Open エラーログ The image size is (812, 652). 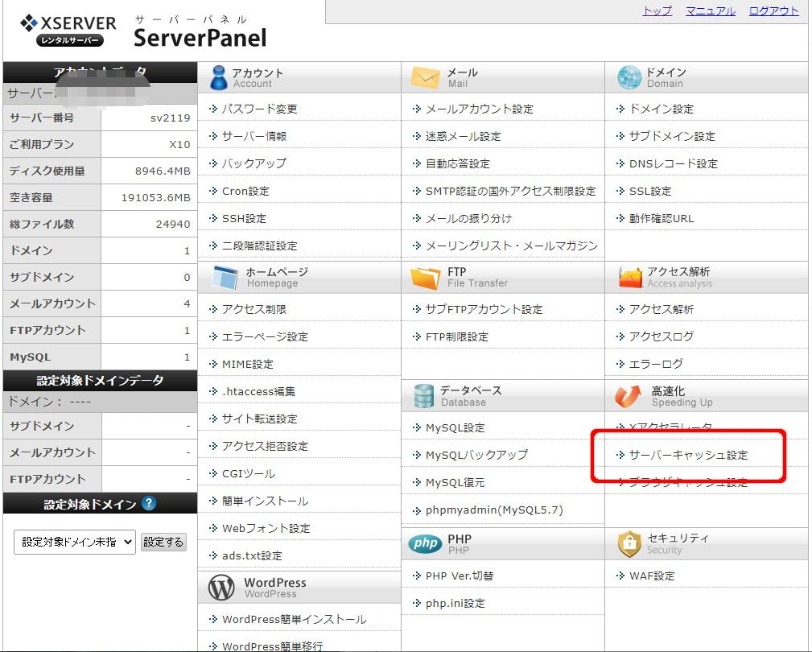(656, 365)
